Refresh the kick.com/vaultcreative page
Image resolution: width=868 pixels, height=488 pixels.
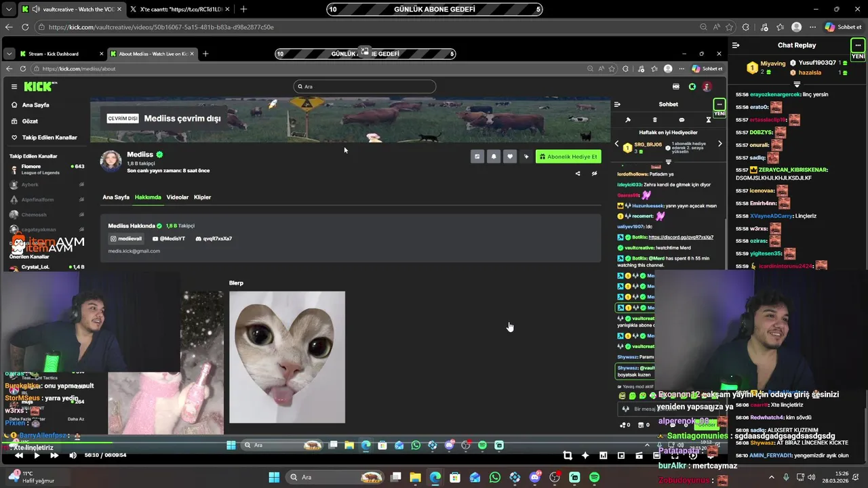25,27
